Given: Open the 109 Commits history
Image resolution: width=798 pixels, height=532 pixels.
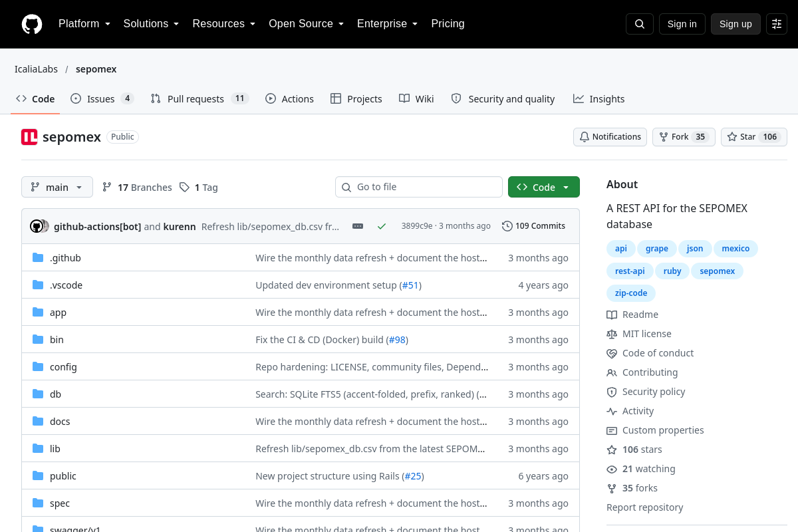Looking at the screenshot, I should [x=533, y=226].
